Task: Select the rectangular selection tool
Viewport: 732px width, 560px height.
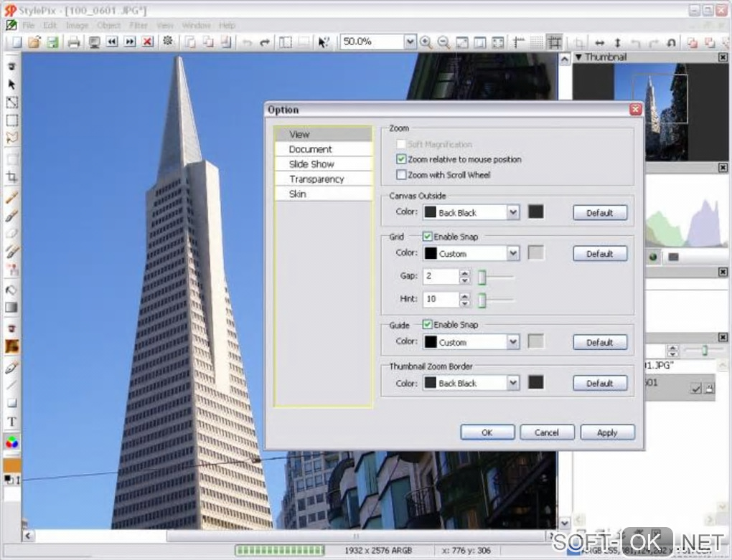Action: 11,120
